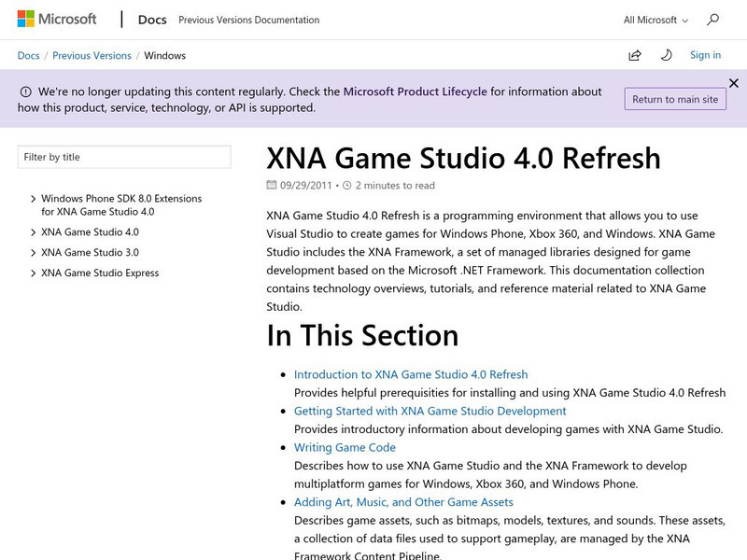Select the Previous Versions breadcrumb
Image resolution: width=747 pixels, height=560 pixels.
pyautogui.click(x=92, y=55)
